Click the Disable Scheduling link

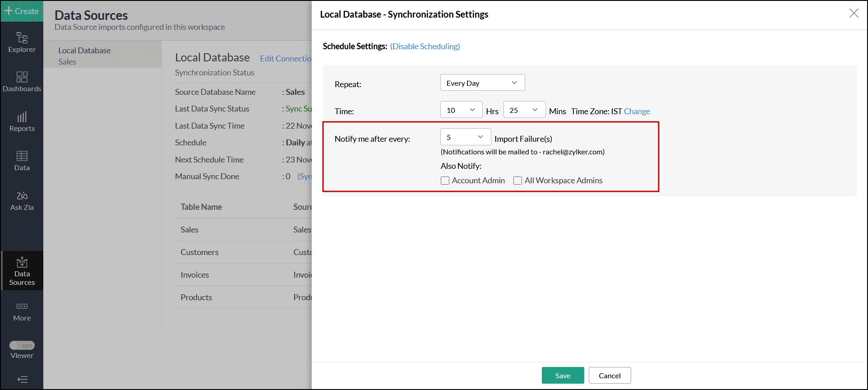pos(425,46)
